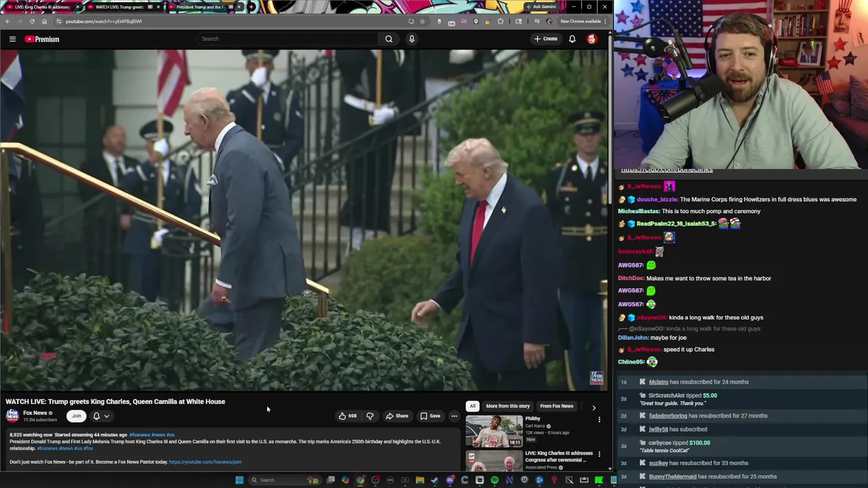The width and height of the screenshot is (868, 488).
Task: Open notification preferences bell dropdown for Fox News
Action: 100,416
